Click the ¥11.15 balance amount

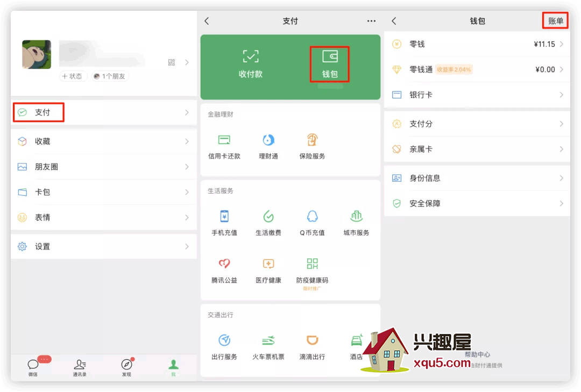coord(544,44)
